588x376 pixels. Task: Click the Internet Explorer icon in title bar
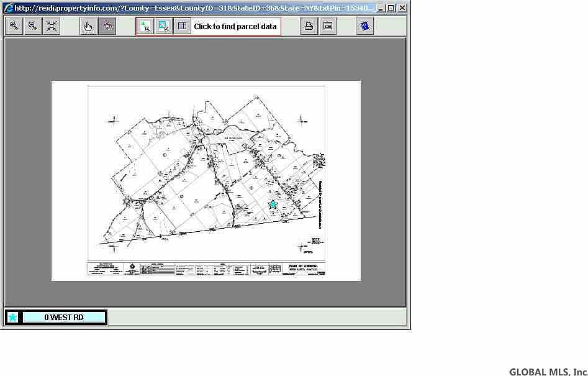click(8, 8)
